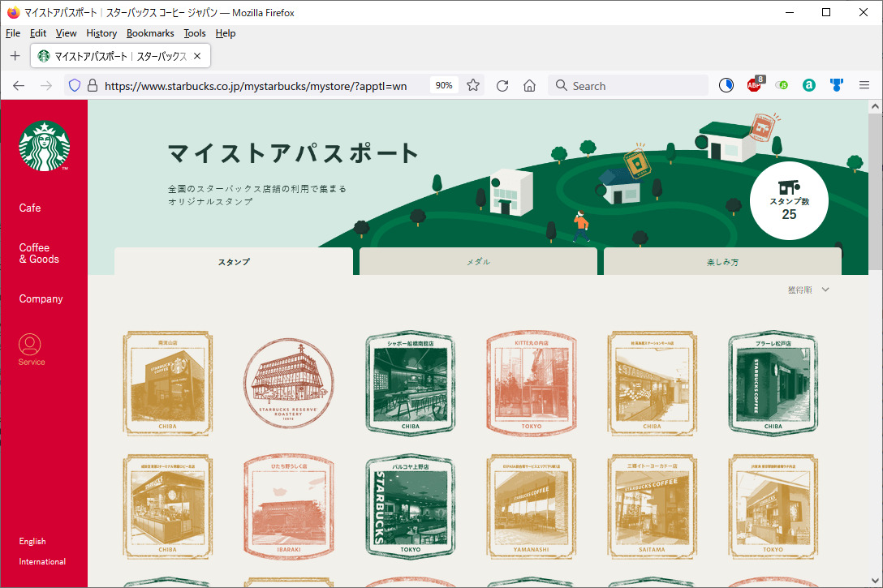Open the Starbucks Reserve Roastery stamp
883x588 pixels.
[x=288, y=383]
